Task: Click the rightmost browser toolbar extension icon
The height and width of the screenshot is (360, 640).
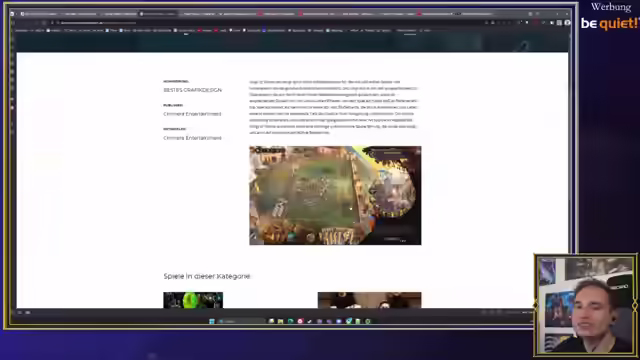Action: pyautogui.click(x=567, y=23)
